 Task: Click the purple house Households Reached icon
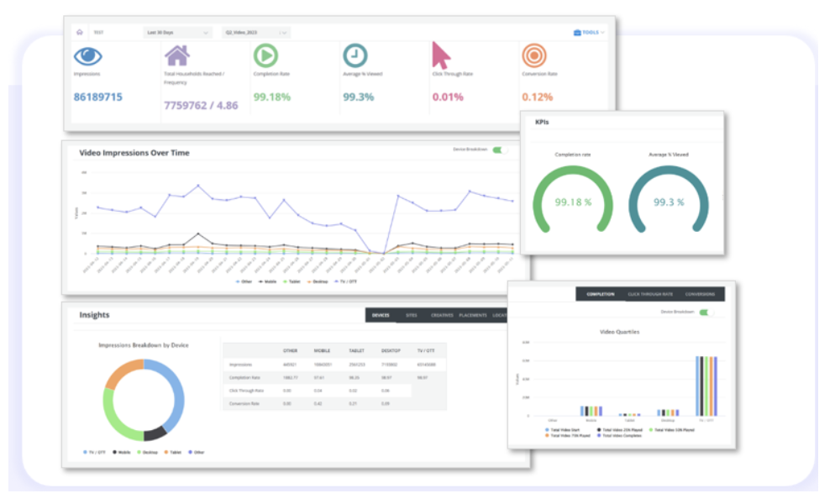(176, 55)
